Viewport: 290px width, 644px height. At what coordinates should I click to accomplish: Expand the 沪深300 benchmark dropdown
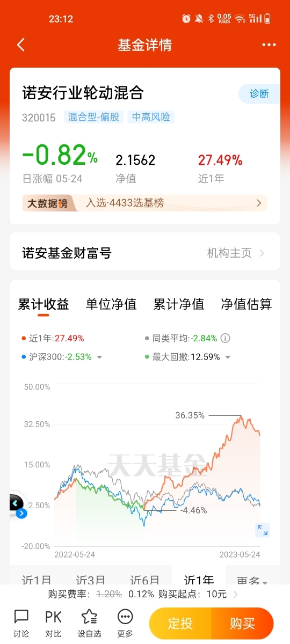(99, 357)
